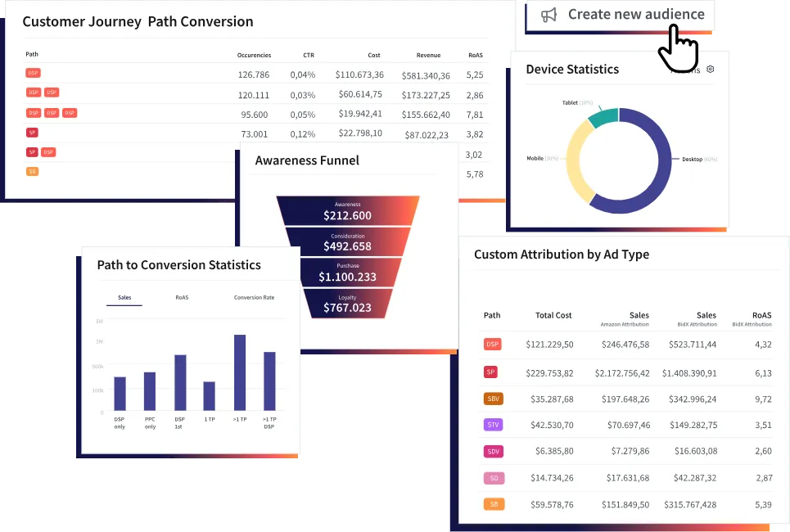
Task: Click the pink SD badge
Action: click(x=493, y=478)
